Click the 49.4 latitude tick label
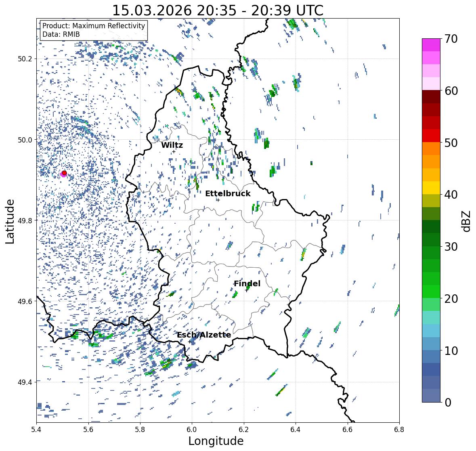This screenshot has height=451, width=476. [25, 382]
